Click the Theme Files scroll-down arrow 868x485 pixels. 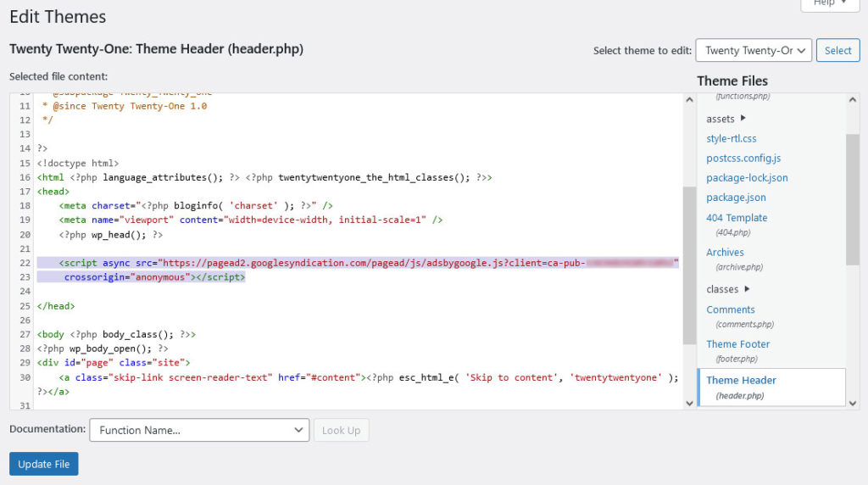pyautogui.click(x=853, y=403)
